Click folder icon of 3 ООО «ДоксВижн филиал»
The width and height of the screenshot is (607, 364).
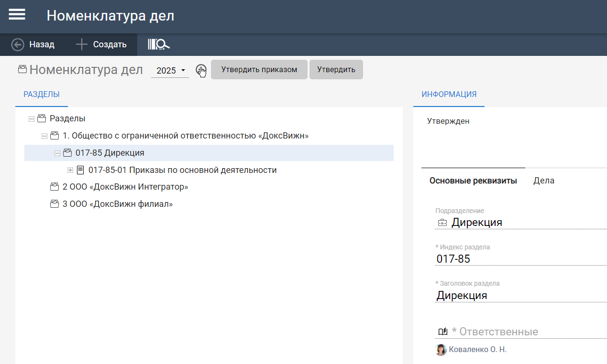pos(55,204)
